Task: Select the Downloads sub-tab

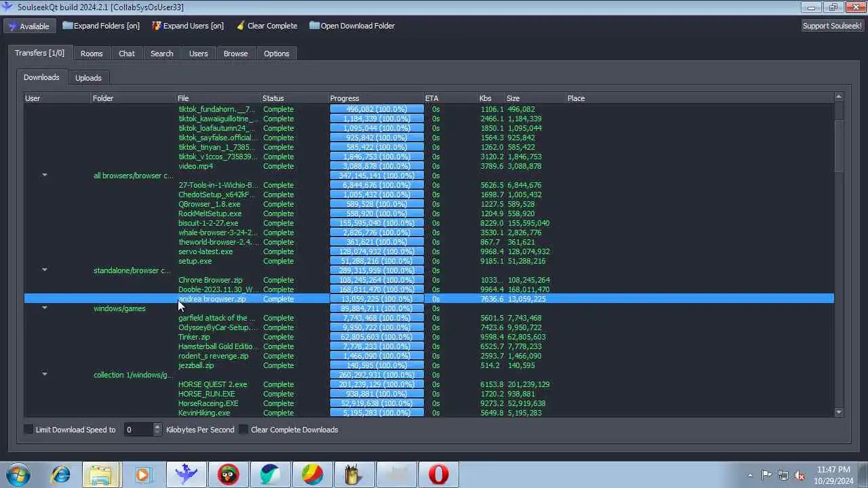Action: [41, 77]
